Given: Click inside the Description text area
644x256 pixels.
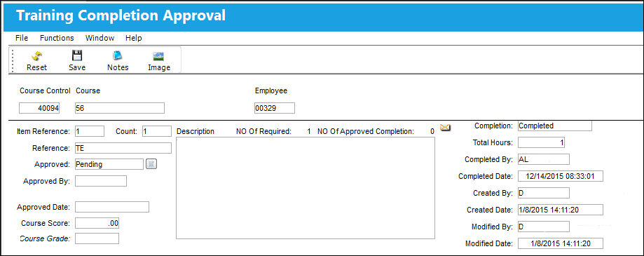Looking at the screenshot, I should pos(305,188).
